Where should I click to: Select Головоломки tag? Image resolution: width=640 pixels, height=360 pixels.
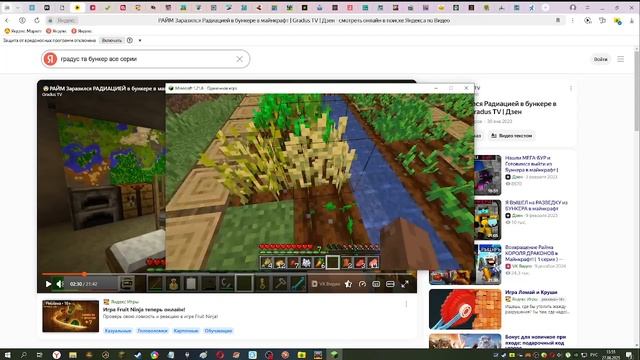click(x=152, y=331)
